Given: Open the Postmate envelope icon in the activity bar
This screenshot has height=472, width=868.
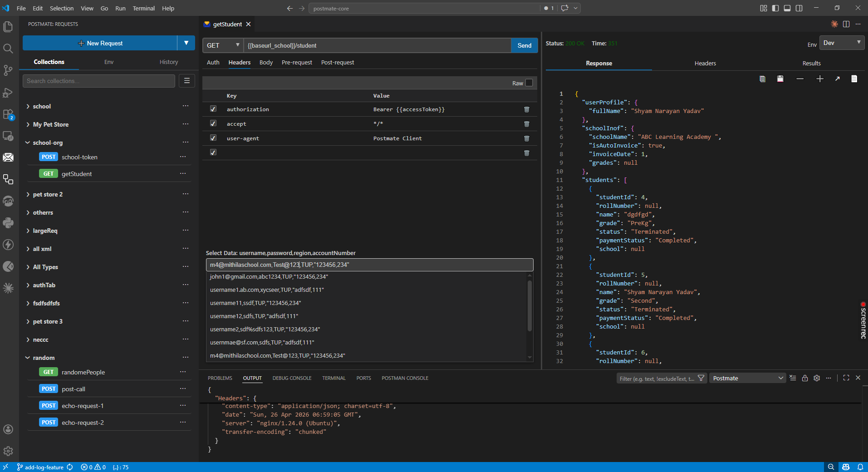Looking at the screenshot, I should click(8, 157).
